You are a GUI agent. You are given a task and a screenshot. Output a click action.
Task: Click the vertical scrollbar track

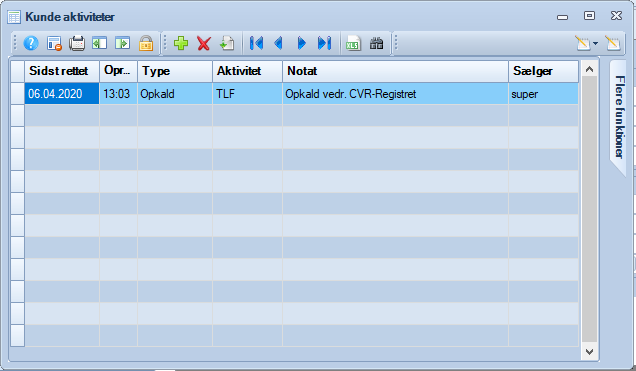(589, 210)
